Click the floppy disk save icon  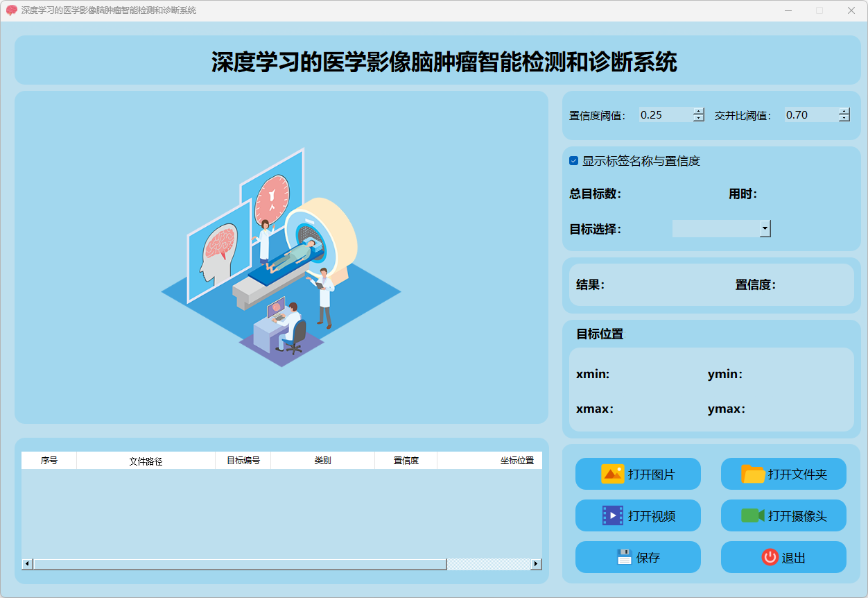(x=625, y=557)
